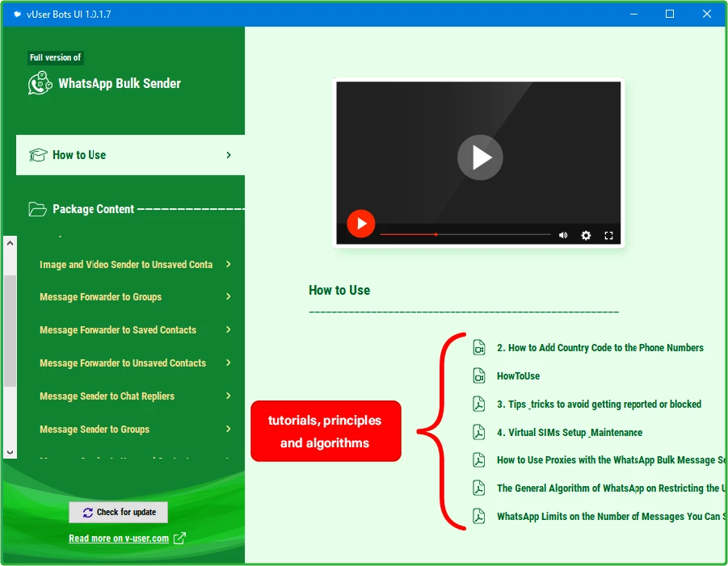Minimize the vUser Bots UI window
The height and width of the screenshot is (566, 728).
tap(633, 14)
